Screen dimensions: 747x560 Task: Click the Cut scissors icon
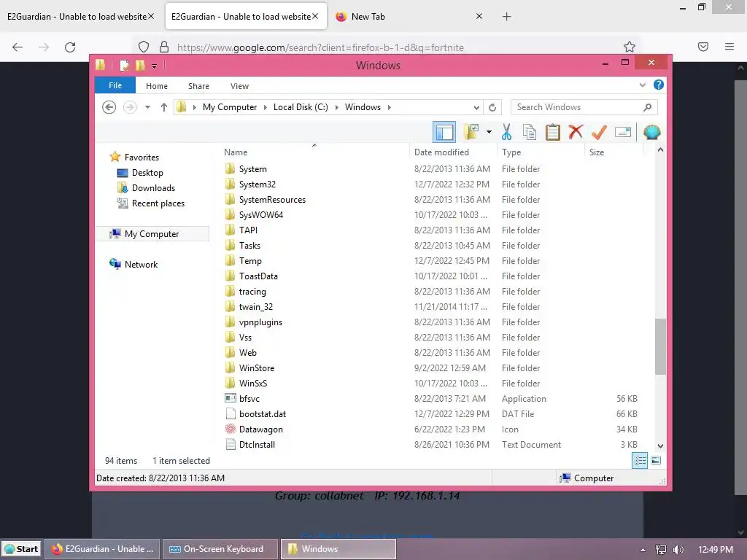point(506,132)
